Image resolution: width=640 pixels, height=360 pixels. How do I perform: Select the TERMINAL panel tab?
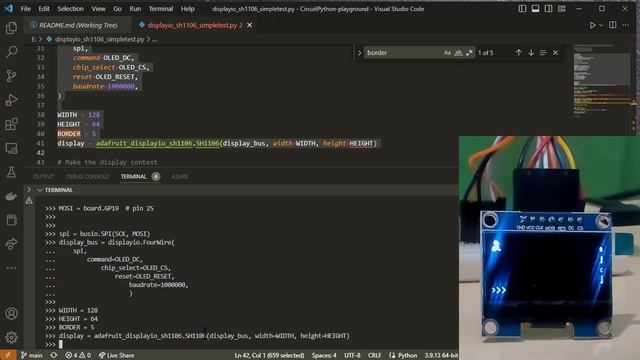(x=133, y=177)
